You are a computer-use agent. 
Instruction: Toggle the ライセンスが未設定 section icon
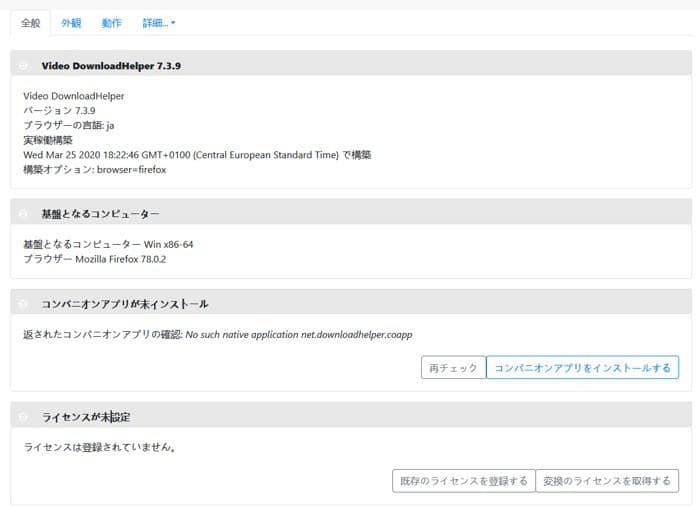click(x=23, y=417)
